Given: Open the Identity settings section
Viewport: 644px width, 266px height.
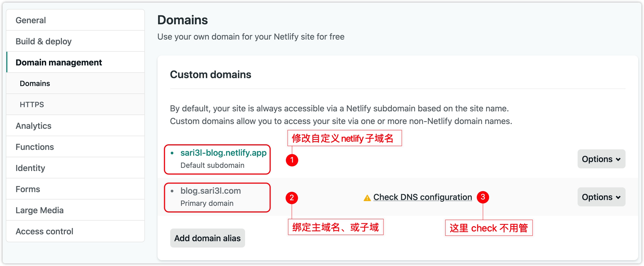Looking at the screenshot, I should 75,168.
